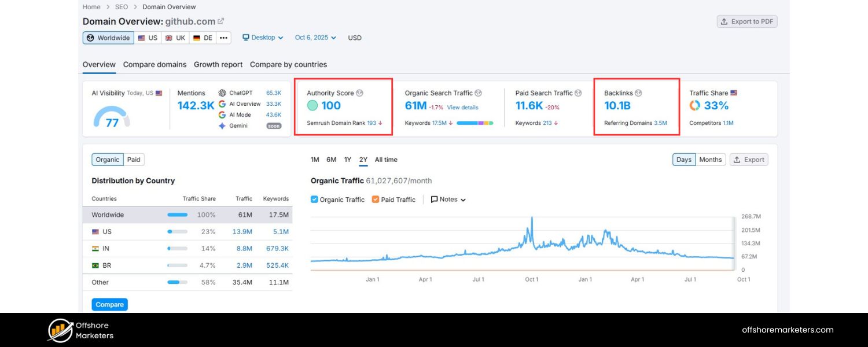The height and width of the screenshot is (347, 868).
Task: Open View details for Organic Search Traffic
Action: pos(463,107)
